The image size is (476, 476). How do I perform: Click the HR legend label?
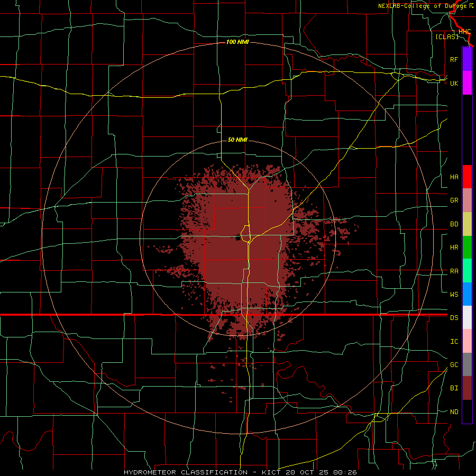454,248
